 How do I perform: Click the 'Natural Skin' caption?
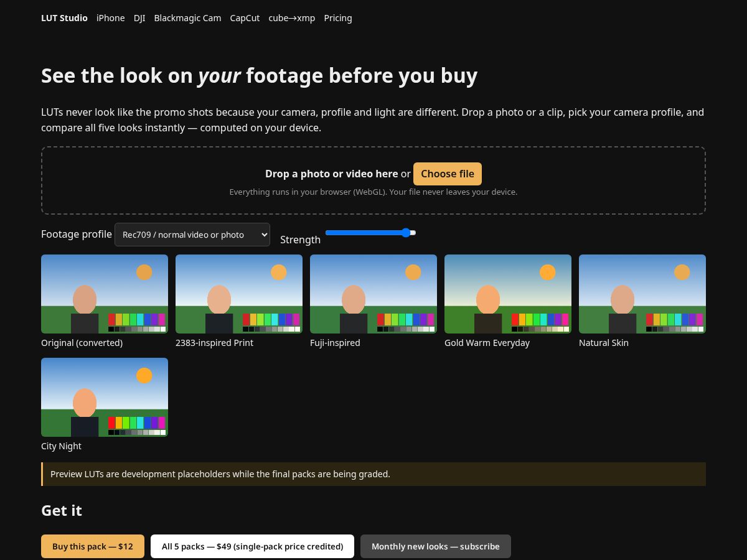tap(604, 343)
